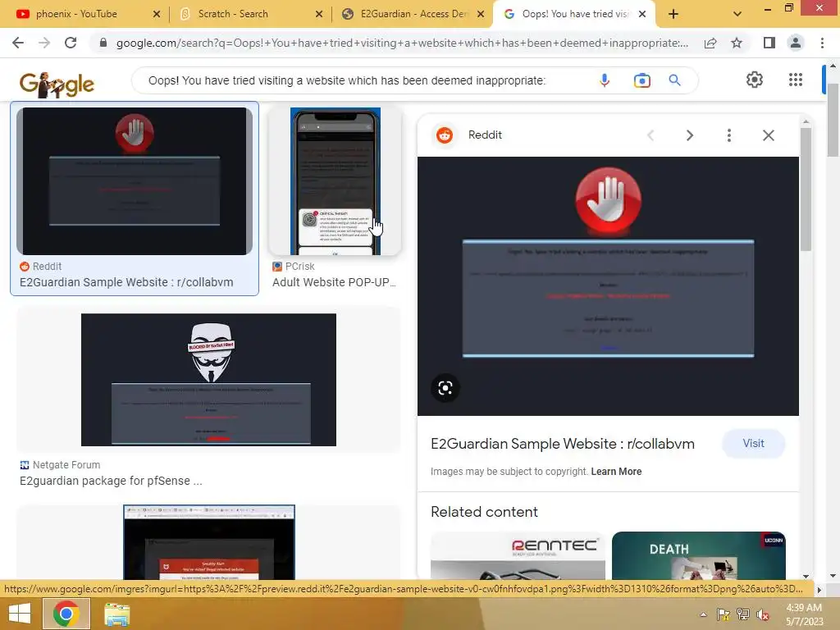The height and width of the screenshot is (630, 840).
Task: Click the Visit button for Reddit result
Action: coord(753,444)
